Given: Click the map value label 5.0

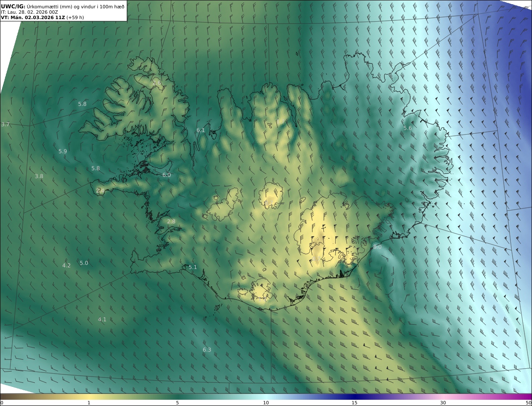Looking at the screenshot, I should click(84, 263).
